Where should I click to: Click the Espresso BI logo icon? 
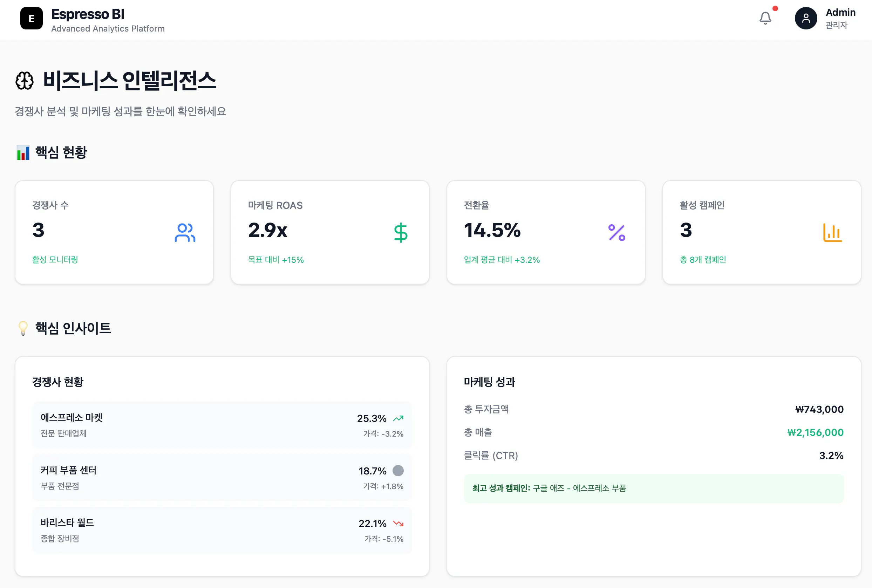pos(32,18)
